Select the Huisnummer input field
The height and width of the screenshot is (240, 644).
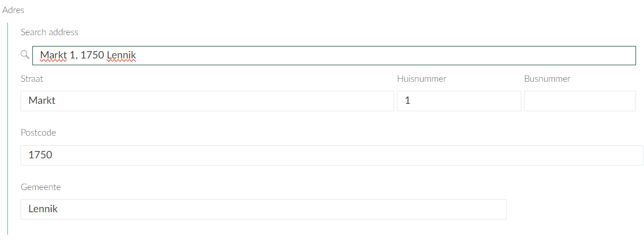(x=458, y=101)
